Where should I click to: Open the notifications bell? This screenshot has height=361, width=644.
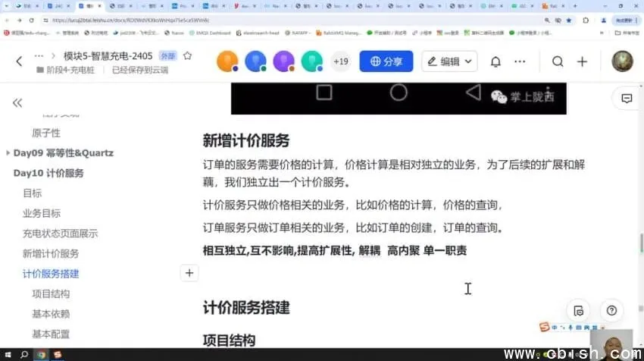point(496,61)
